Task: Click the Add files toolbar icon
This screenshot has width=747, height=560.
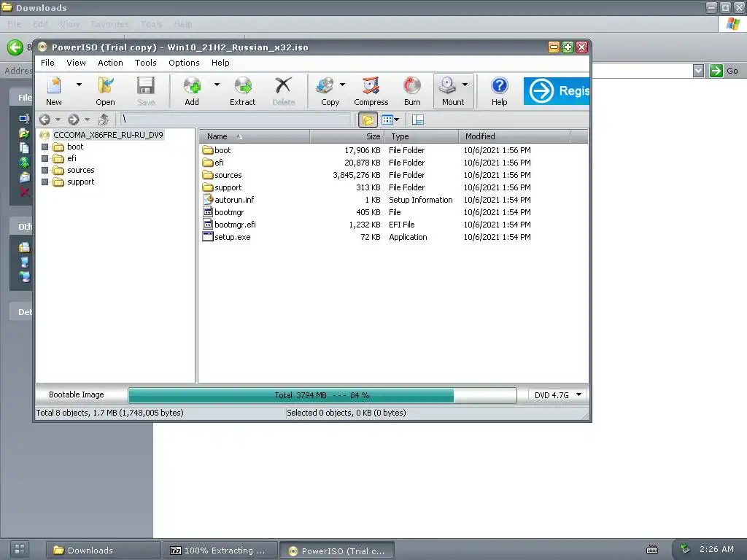Action: [192, 91]
